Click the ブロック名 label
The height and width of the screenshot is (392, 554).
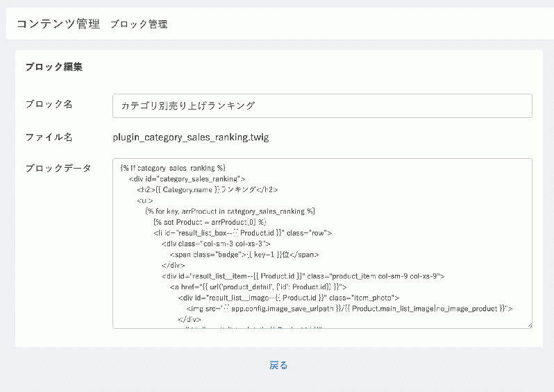point(49,104)
